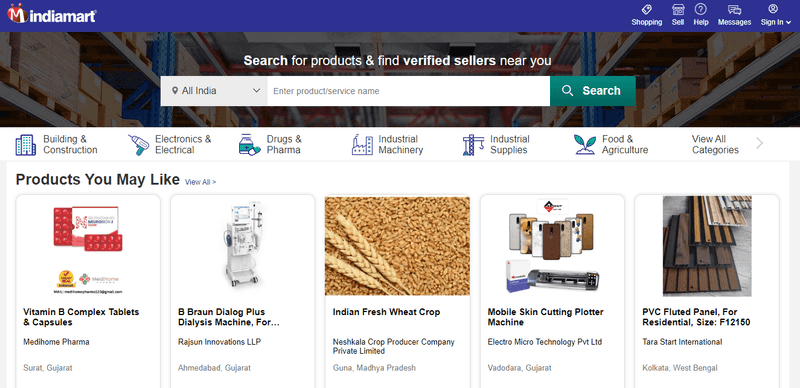Click the Industrial Machinery factory icon

pos(362,145)
